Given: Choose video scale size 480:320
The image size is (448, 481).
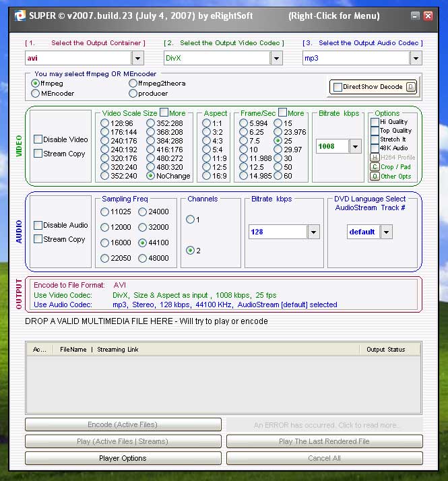Looking at the screenshot, I should click(x=151, y=167).
